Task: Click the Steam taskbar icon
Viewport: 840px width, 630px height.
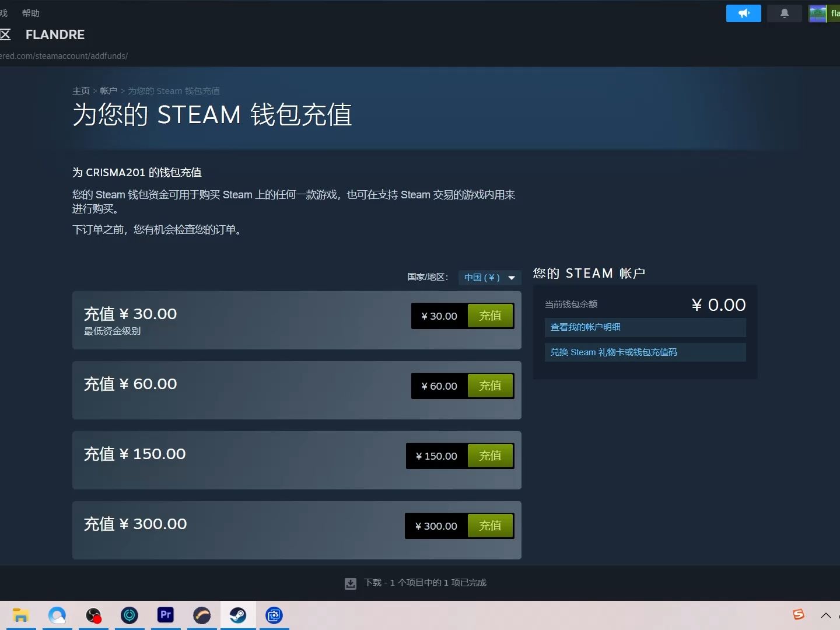Action: click(x=238, y=615)
